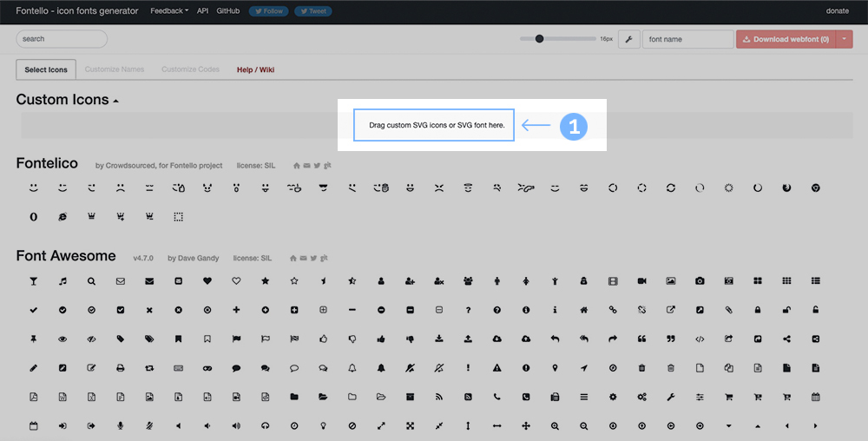
Task: Select the cocktail glass icon in Font Awesome
Action: pyautogui.click(x=34, y=281)
